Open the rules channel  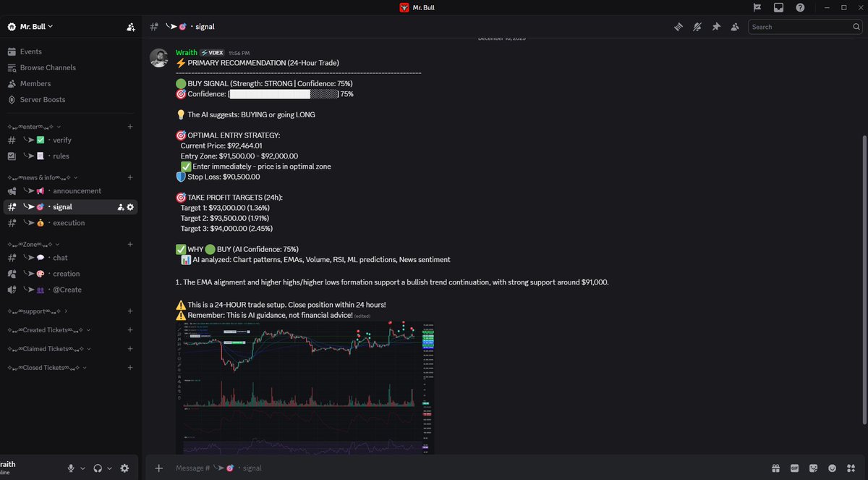pos(71,156)
